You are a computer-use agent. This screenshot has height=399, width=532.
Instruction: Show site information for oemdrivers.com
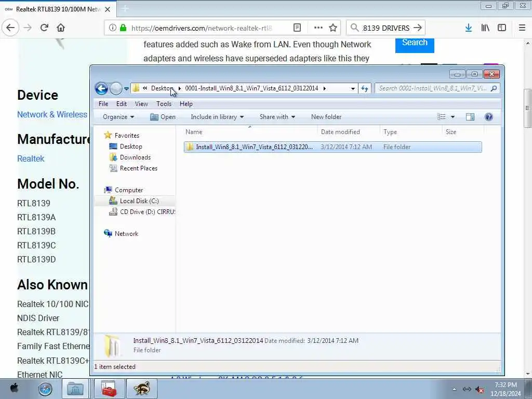(x=113, y=28)
